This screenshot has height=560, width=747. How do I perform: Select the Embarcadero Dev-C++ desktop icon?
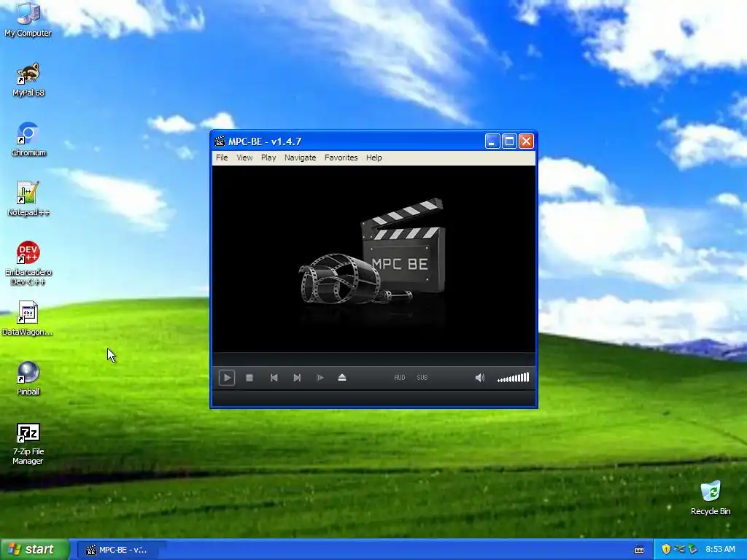pos(28,264)
